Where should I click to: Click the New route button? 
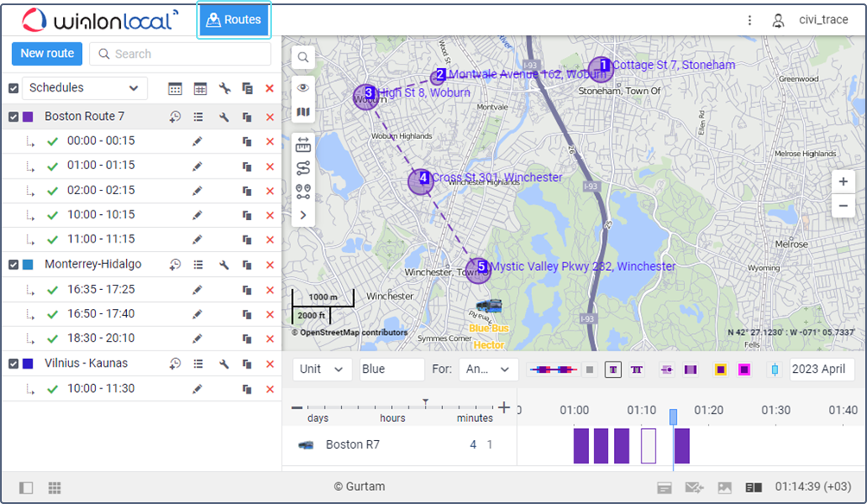47,54
